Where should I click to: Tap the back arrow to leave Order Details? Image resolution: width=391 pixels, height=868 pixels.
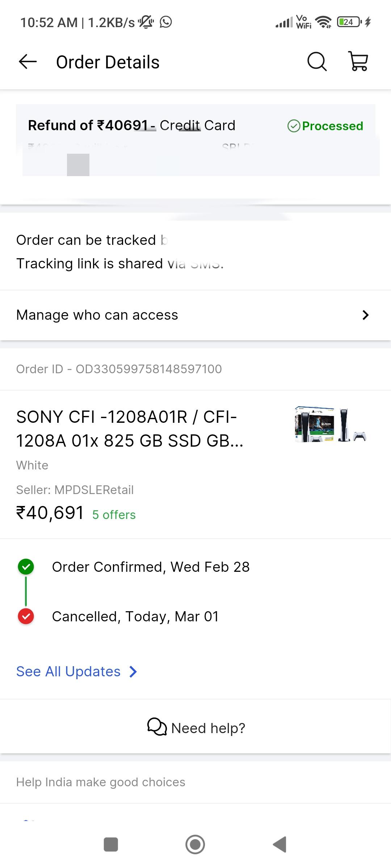27,61
